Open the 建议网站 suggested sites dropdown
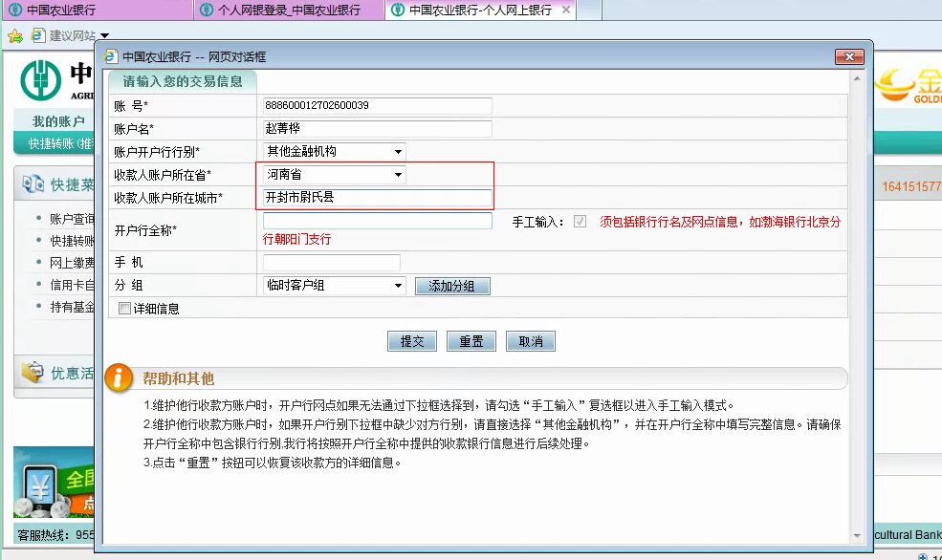Image resolution: width=942 pixels, height=560 pixels. [104, 36]
